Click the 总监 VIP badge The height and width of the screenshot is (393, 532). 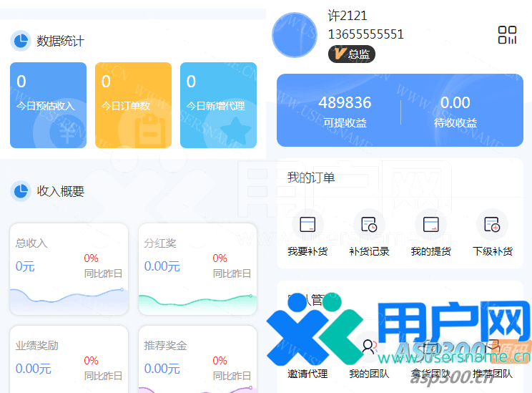(352, 54)
